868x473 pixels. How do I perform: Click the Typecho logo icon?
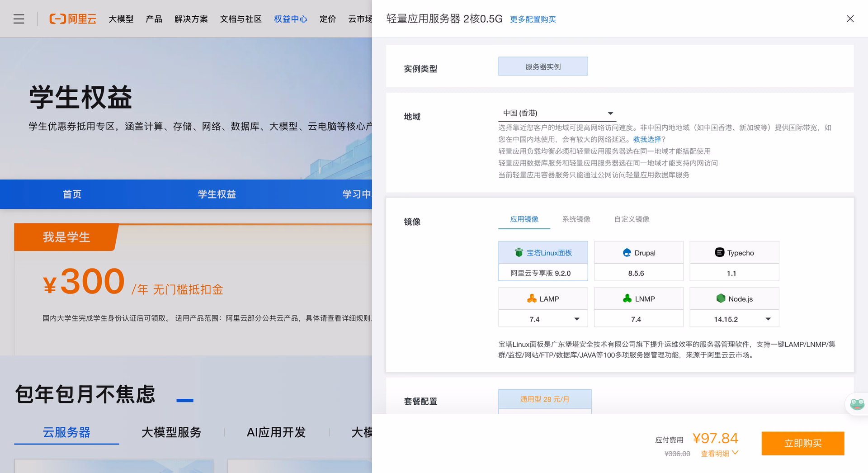point(719,252)
